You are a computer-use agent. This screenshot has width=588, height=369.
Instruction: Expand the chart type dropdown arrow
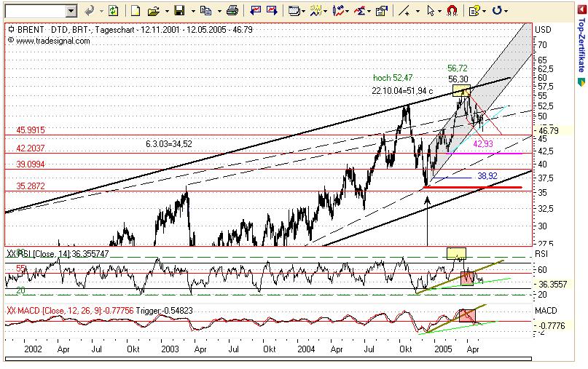tap(348, 11)
